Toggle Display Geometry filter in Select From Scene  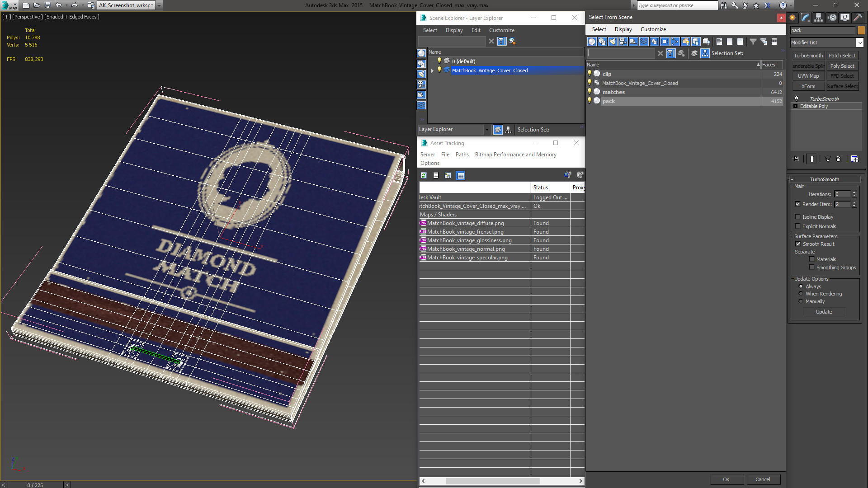click(592, 42)
